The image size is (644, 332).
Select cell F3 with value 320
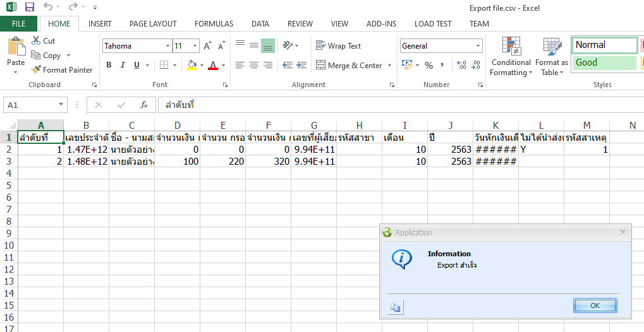tap(268, 162)
